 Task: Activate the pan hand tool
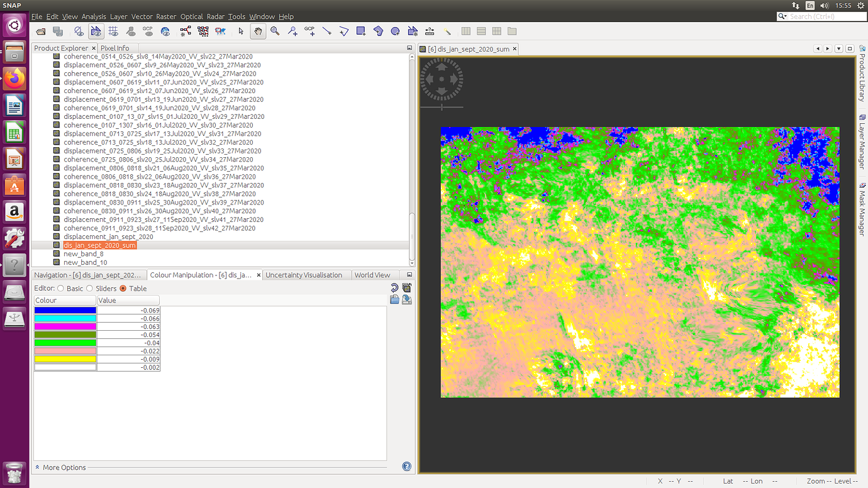tap(258, 31)
